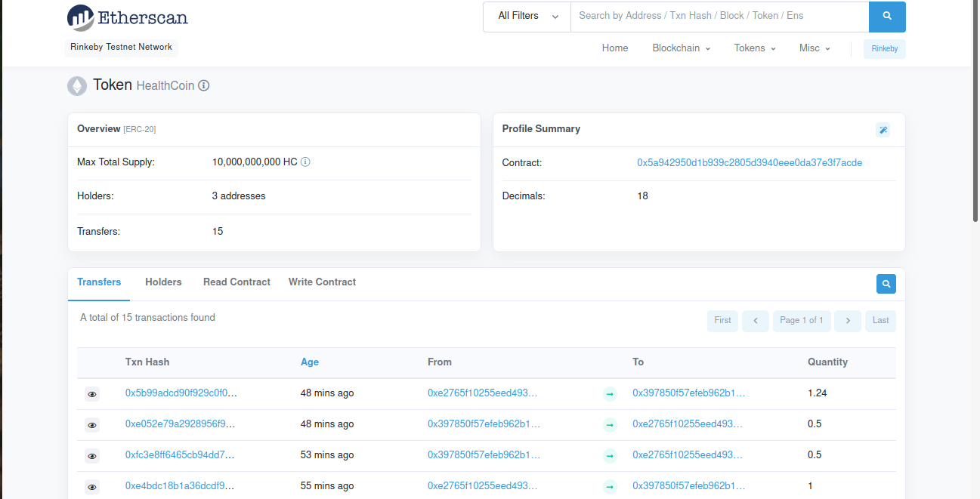980x499 pixels.
Task: Click the Ethereum token diamond icon
Action: 77,86
